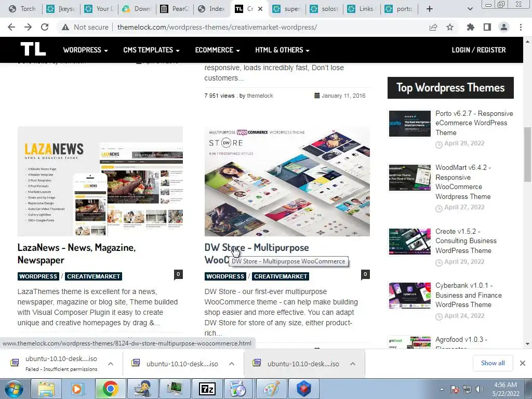Open Porto v6.2.7 theme link
532x399 pixels.
pos(474,123)
